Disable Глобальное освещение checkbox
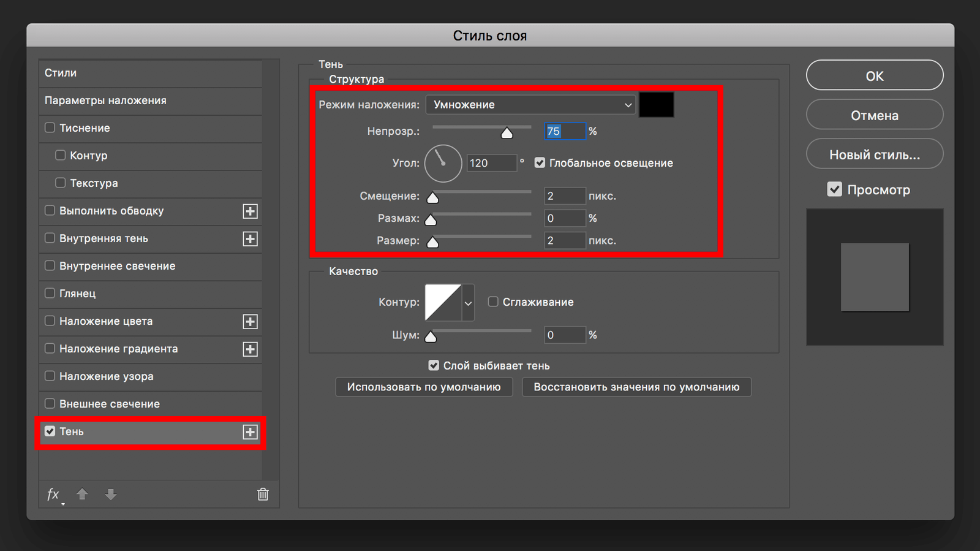 point(540,163)
